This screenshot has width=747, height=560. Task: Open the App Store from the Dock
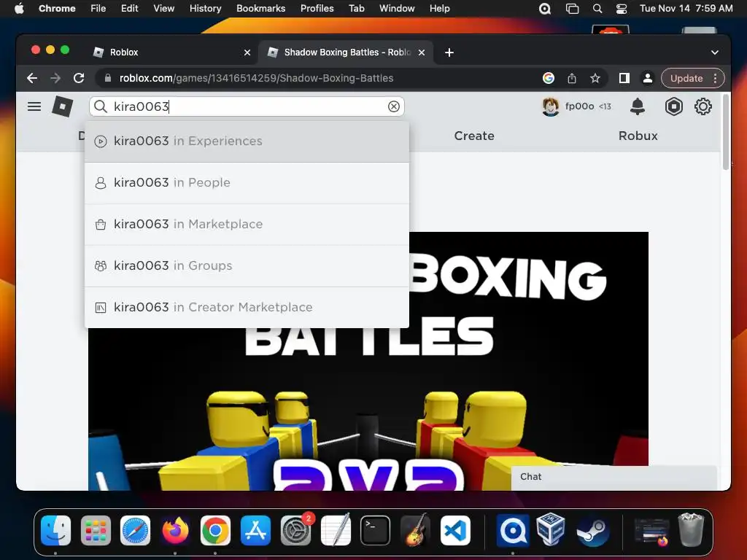(x=255, y=531)
